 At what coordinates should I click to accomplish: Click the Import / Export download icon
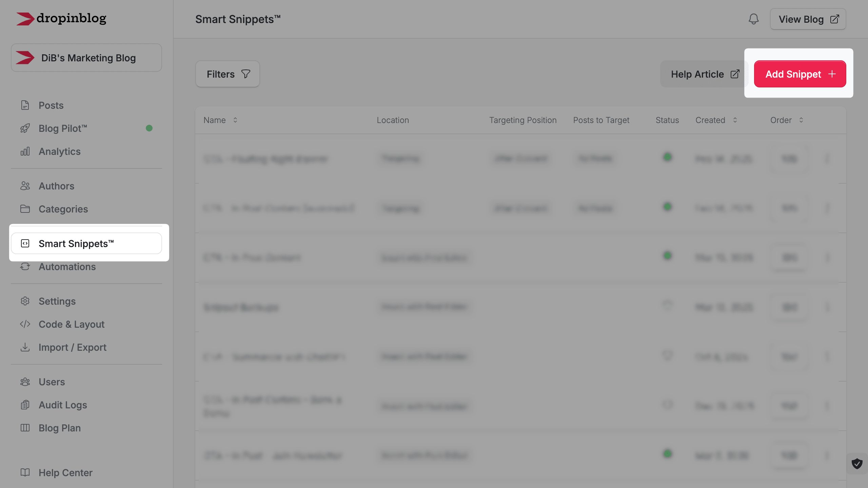coord(25,347)
